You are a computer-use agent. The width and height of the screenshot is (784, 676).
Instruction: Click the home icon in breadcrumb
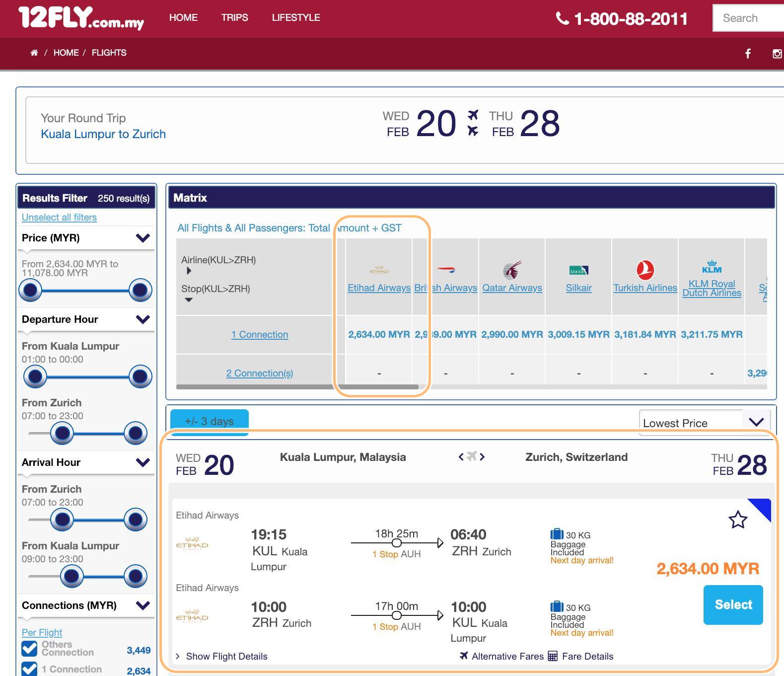[x=34, y=53]
